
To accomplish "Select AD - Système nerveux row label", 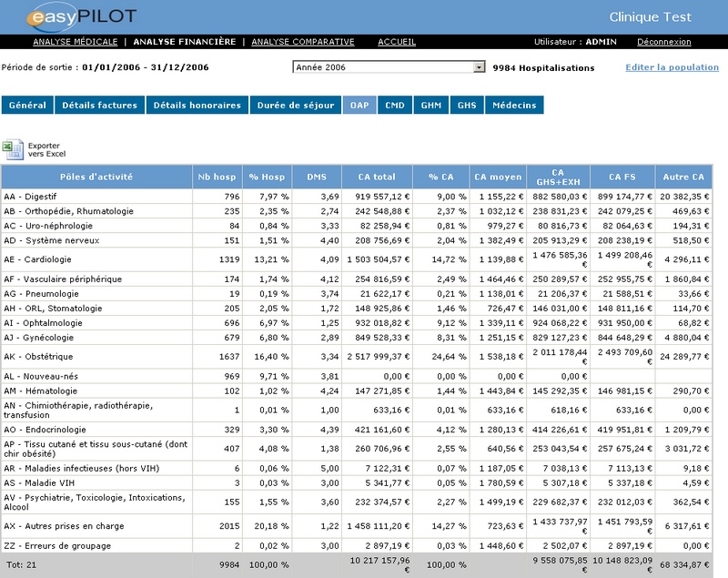I will (52, 240).
